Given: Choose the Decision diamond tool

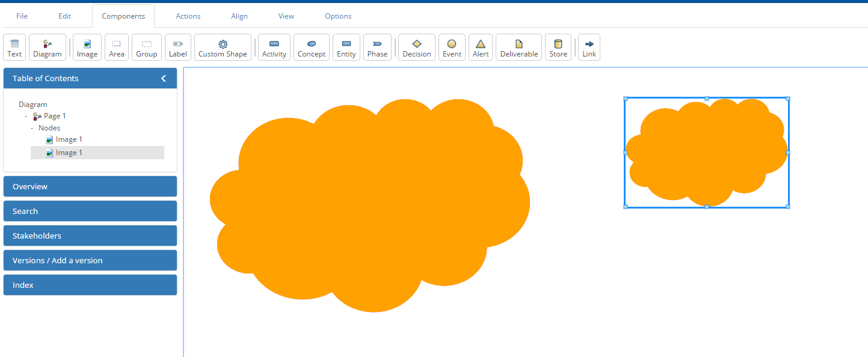Looking at the screenshot, I should pyautogui.click(x=416, y=47).
